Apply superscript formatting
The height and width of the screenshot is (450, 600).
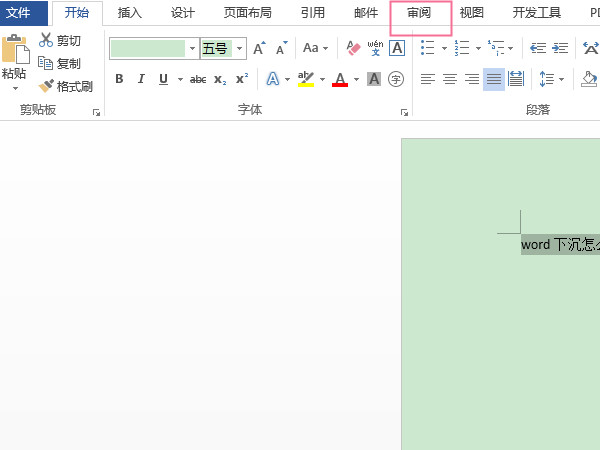coord(242,79)
